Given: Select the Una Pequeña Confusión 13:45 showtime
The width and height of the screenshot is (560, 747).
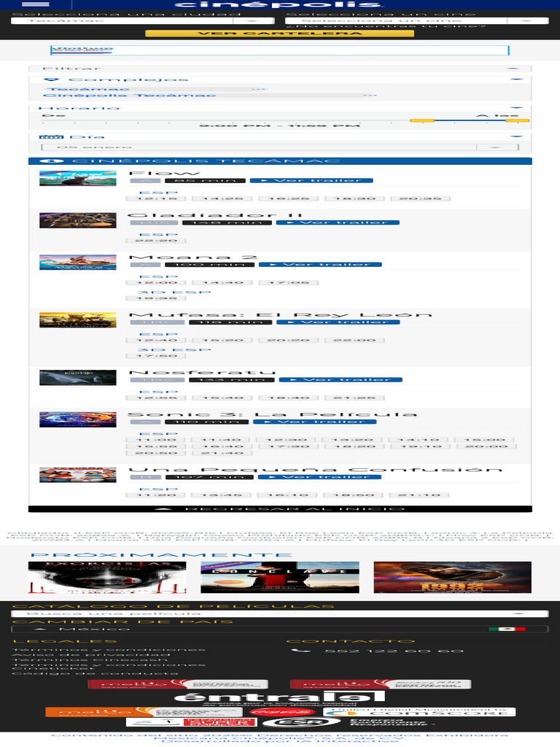Looking at the screenshot, I should 222,495.
